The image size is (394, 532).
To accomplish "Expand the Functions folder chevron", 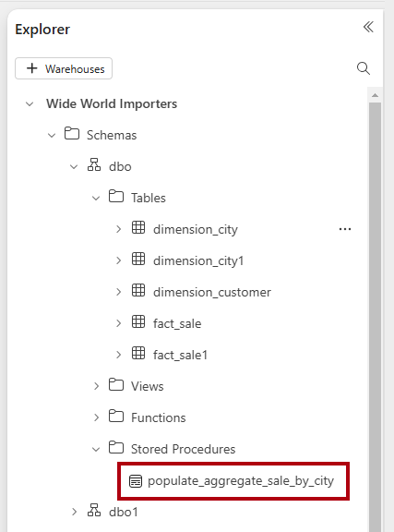I will pyautogui.click(x=96, y=417).
